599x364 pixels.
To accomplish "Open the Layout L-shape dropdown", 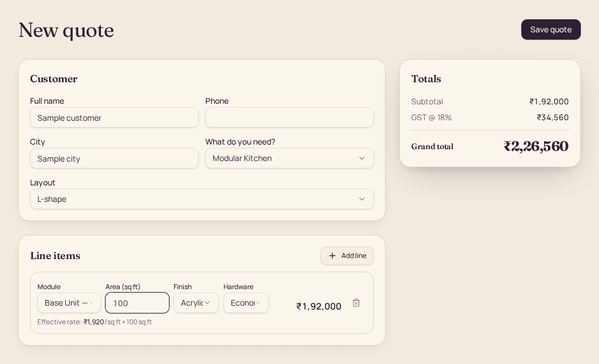I will coord(202,199).
